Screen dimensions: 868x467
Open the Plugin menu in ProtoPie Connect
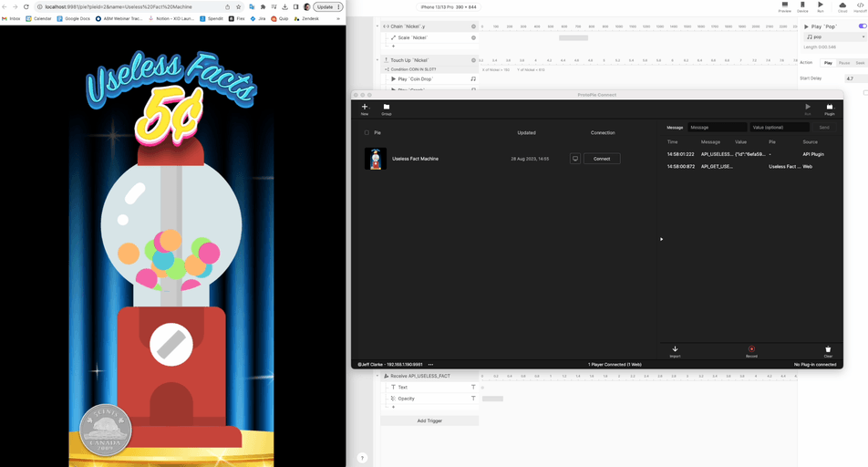(830, 109)
